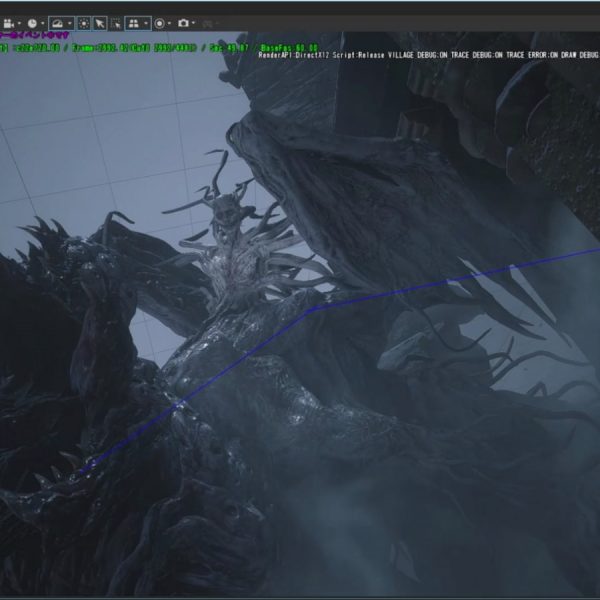600x600 pixels.
Task: Expand the record icon dropdown arrow
Action: point(170,23)
